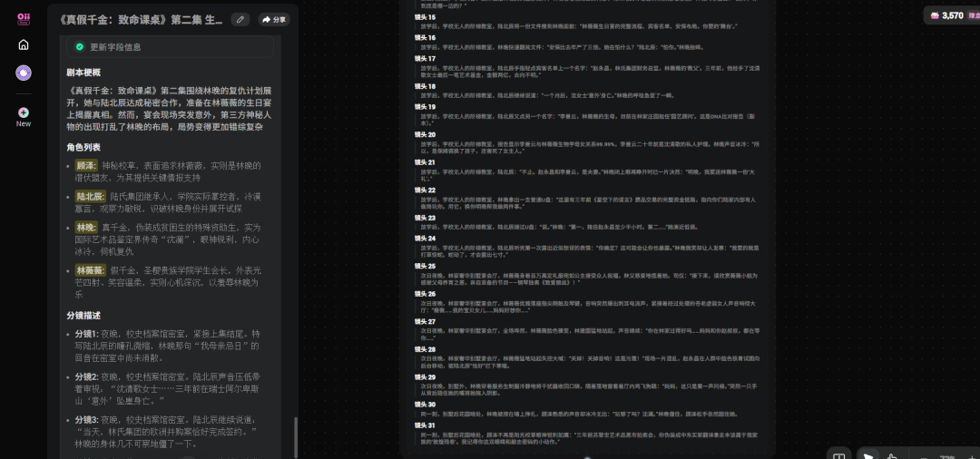Click the 镜头 22 label
Viewport: 980px width, 459px height.
(425, 190)
